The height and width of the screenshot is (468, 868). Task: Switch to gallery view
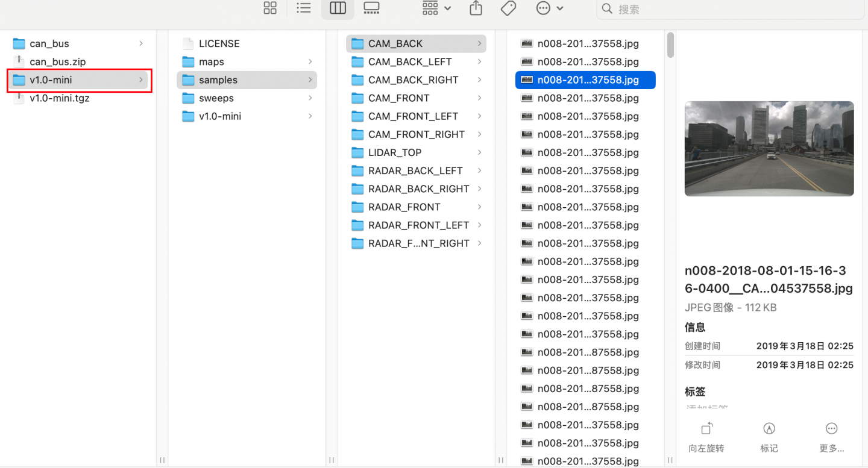click(x=371, y=8)
